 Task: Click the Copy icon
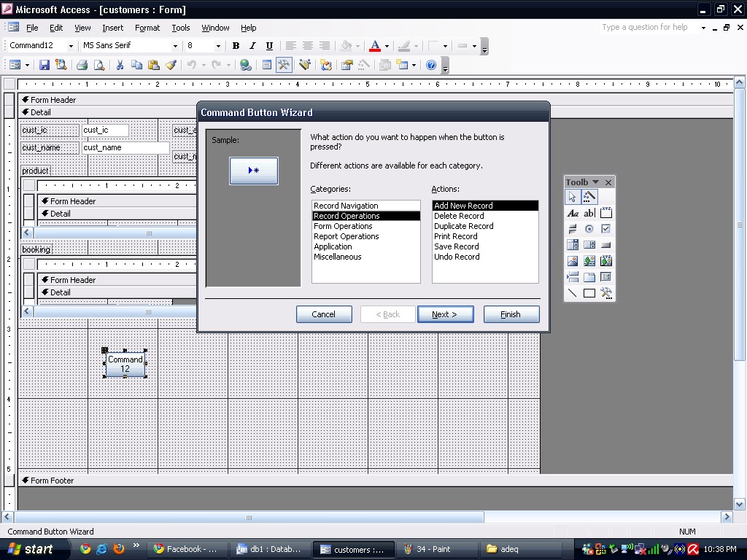(136, 65)
